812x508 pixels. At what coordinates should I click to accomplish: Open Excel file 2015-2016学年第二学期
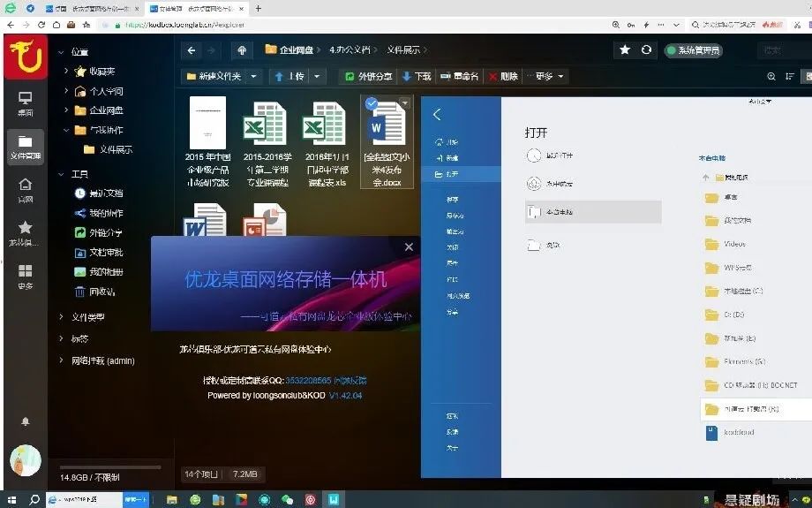[267, 143]
